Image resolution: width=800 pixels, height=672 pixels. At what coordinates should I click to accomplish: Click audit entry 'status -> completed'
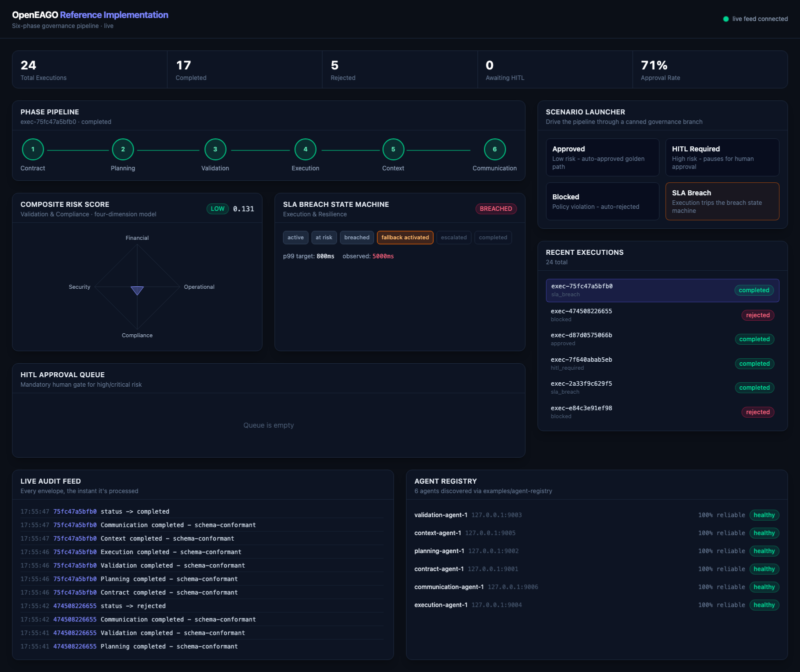[202, 512]
